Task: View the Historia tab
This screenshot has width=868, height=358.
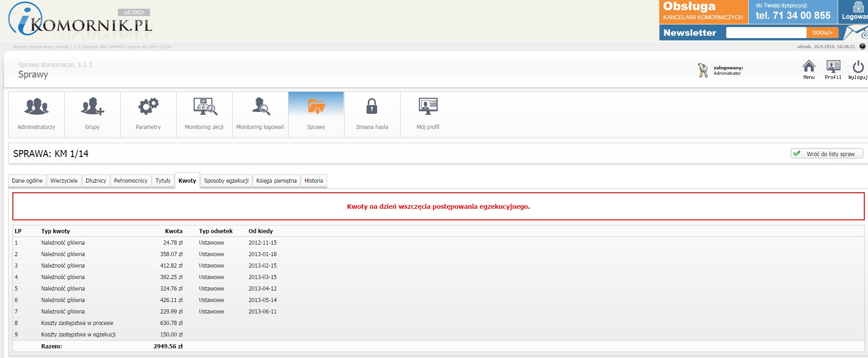Action: point(314,181)
